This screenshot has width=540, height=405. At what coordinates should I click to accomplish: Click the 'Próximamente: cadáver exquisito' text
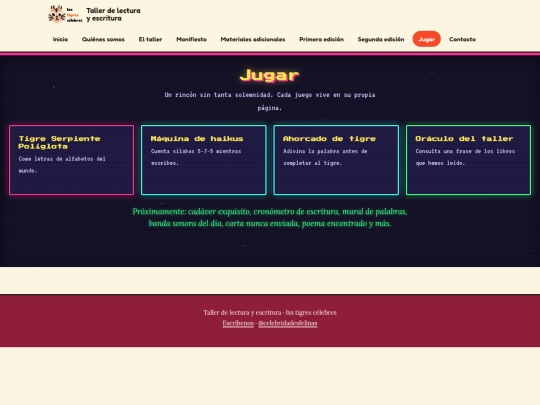[270, 217]
